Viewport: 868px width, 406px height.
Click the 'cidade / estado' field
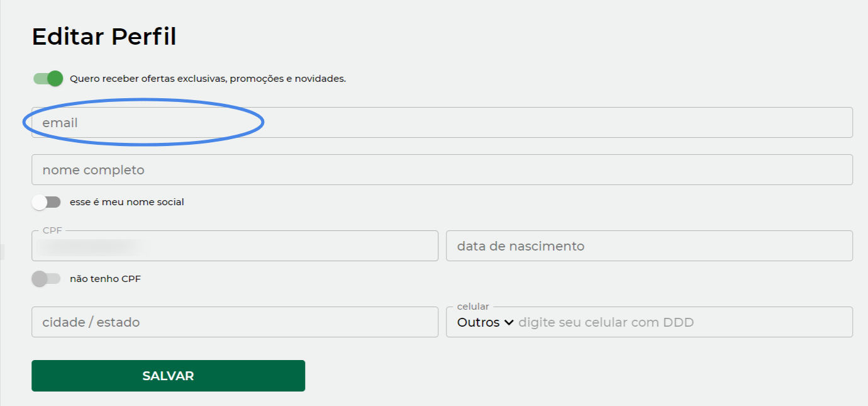[234, 322]
